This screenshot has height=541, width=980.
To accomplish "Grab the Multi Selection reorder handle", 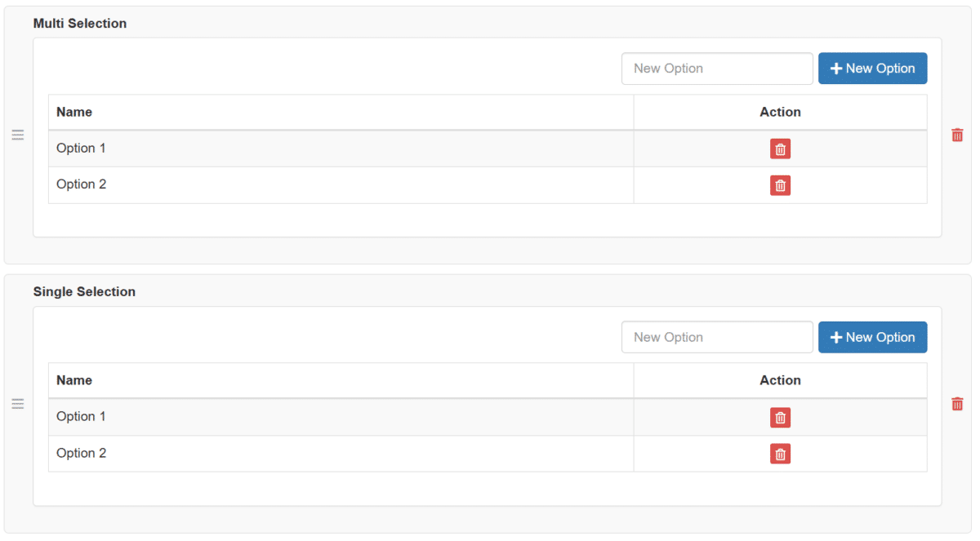I will point(18,135).
